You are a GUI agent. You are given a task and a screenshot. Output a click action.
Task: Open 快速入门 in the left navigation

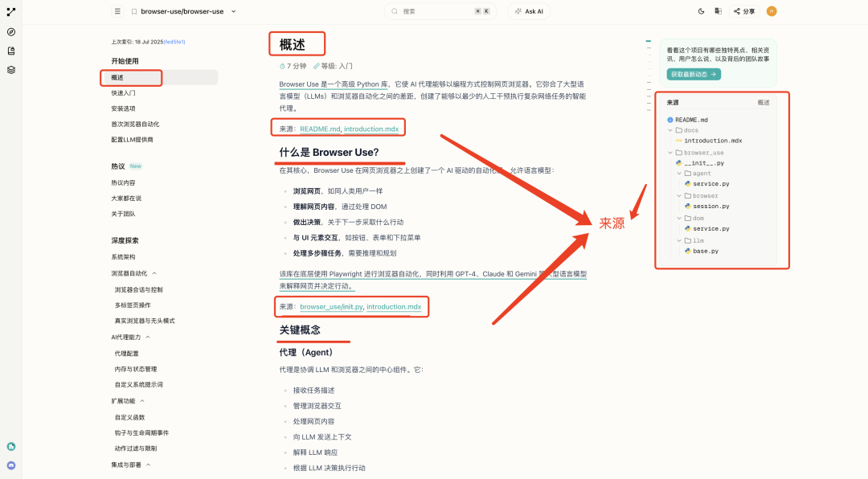123,93
